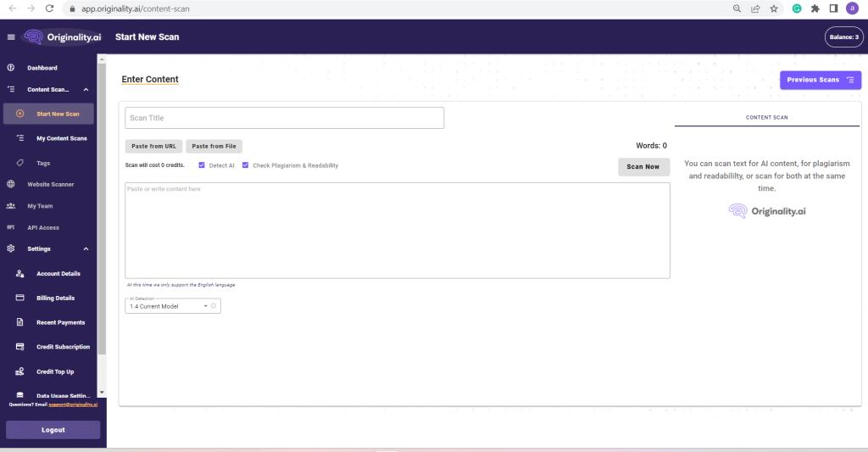Open browser extensions puzzle icon
This screenshot has height=452, width=868.
click(x=815, y=8)
